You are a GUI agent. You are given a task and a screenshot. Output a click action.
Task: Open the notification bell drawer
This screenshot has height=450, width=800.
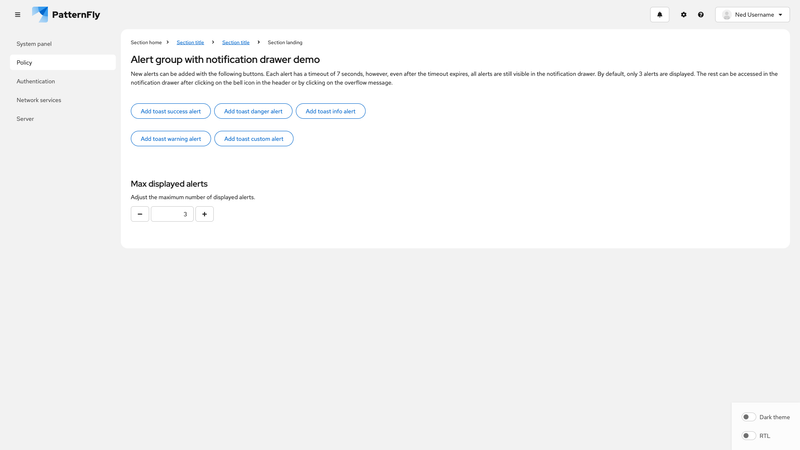[659, 15]
